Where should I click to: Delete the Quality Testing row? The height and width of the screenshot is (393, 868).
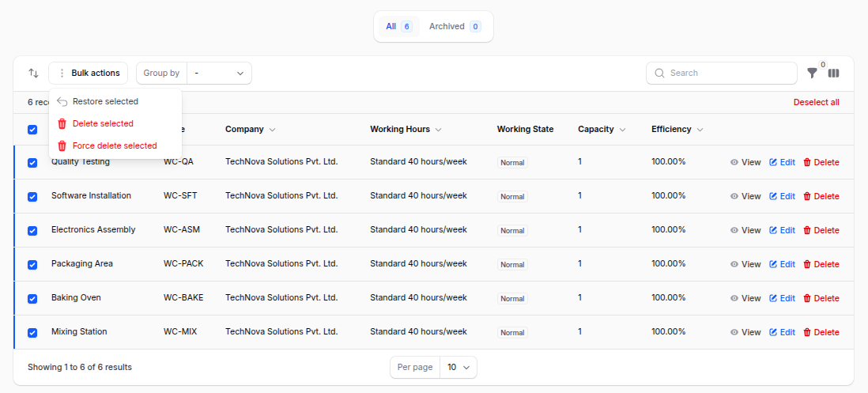point(821,162)
